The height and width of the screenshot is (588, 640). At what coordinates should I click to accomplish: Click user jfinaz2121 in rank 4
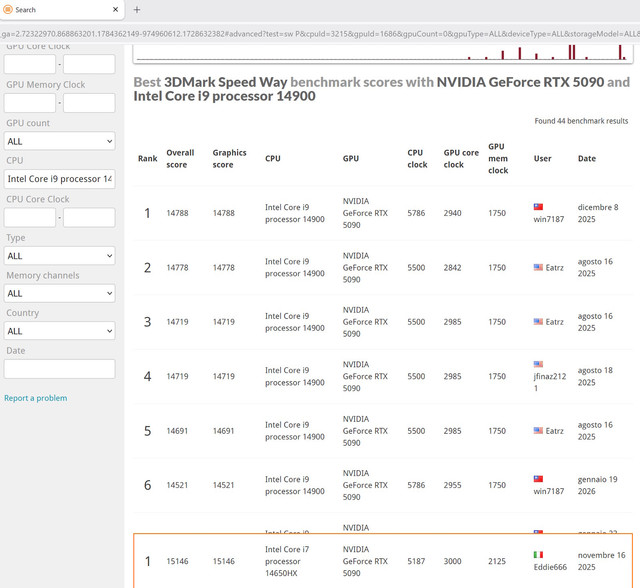[x=550, y=382]
